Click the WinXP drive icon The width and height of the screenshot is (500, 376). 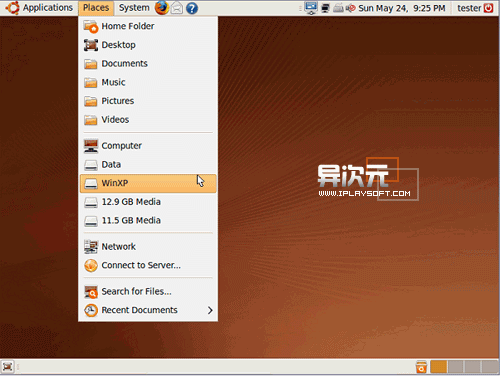[x=91, y=183]
